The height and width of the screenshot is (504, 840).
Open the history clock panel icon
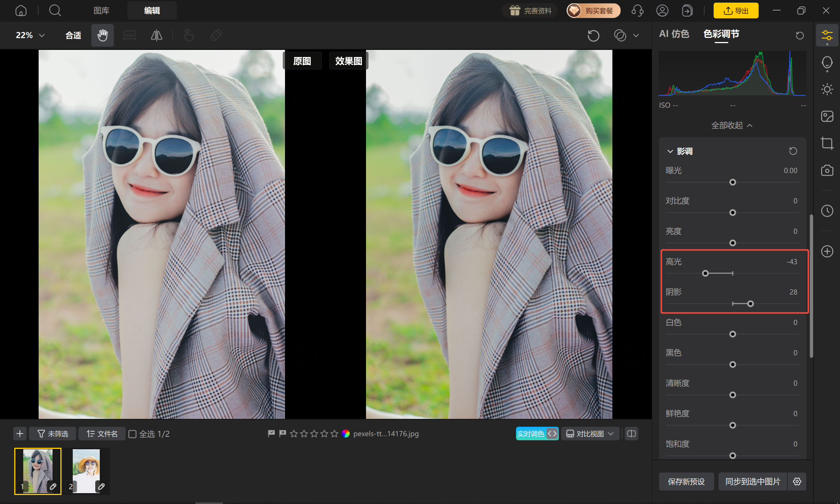(x=827, y=211)
